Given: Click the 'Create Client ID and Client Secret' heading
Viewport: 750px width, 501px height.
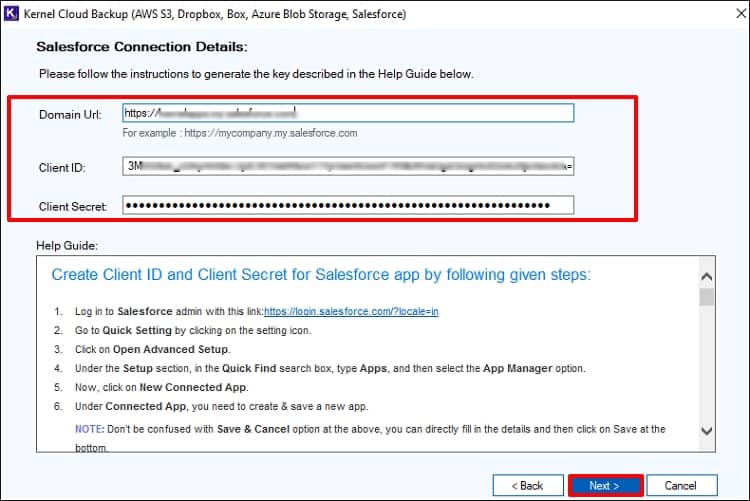Looking at the screenshot, I should click(x=321, y=275).
